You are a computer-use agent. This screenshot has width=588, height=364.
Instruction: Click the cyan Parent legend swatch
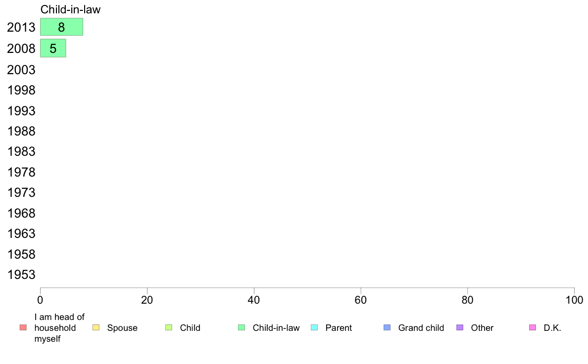(x=314, y=327)
